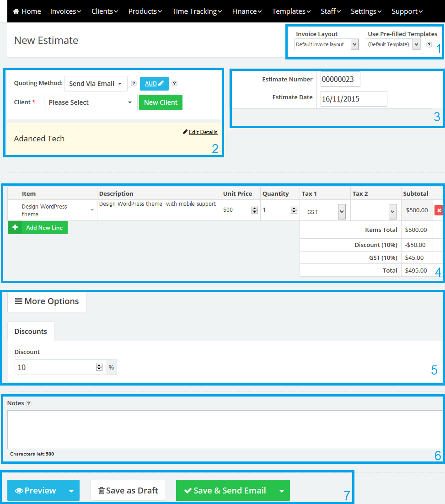Click the help icon beside AUD currency
Viewport: 445px width, 504px height.
coord(174,84)
